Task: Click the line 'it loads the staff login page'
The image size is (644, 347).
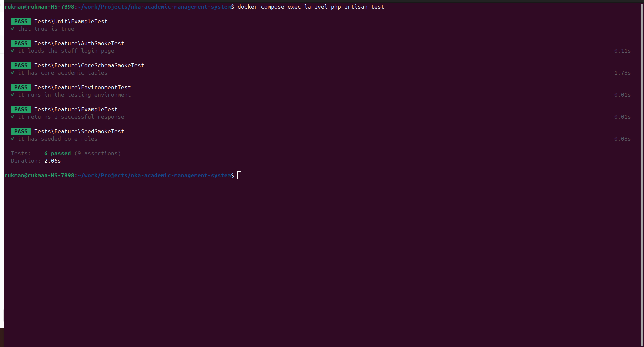Action: (x=66, y=51)
